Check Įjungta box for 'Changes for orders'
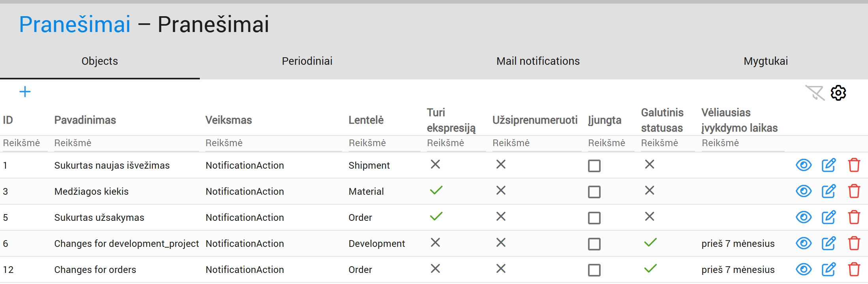The width and height of the screenshot is (868, 284). click(x=594, y=270)
